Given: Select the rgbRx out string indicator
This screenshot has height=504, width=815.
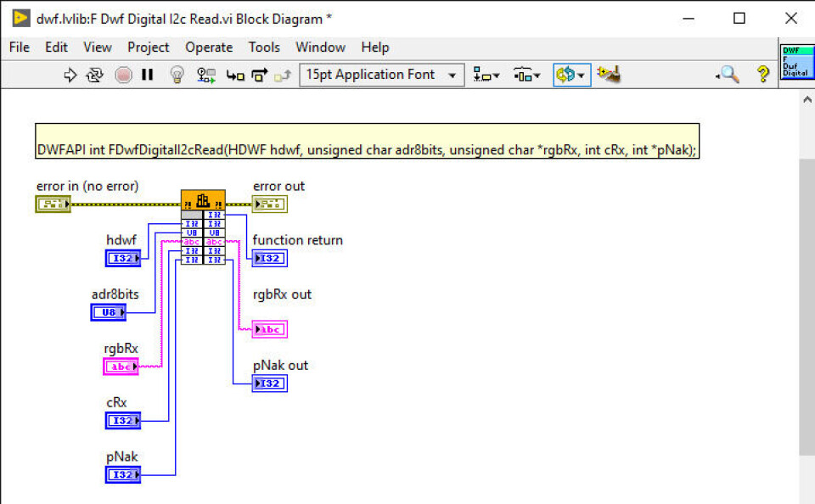Looking at the screenshot, I should click(x=270, y=329).
